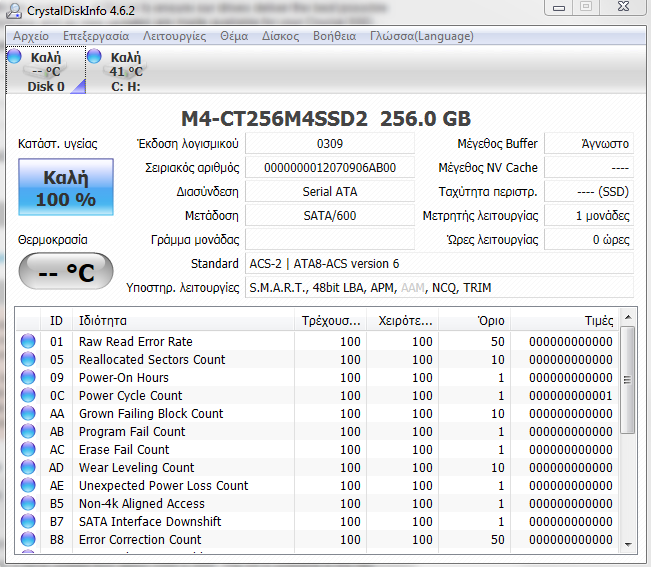651x567 pixels.
Task: Select the Power Cycle Count row text
Action: (130, 396)
